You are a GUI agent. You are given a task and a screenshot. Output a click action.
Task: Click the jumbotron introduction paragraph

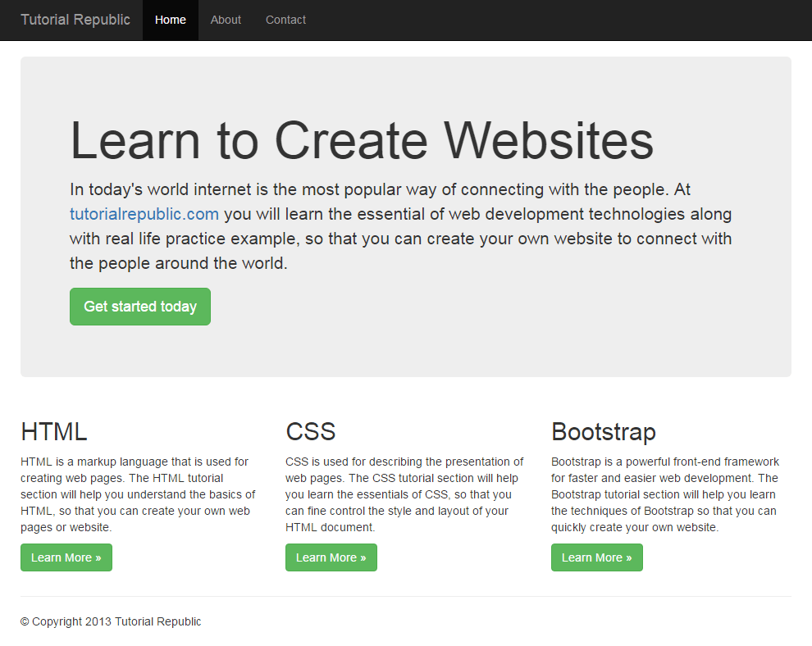(400, 225)
